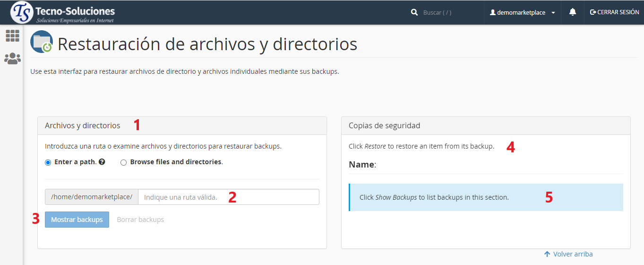644x265 pixels.
Task: Click the Tecno-Soluciones logo
Action: pyautogui.click(x=63, y=13)
